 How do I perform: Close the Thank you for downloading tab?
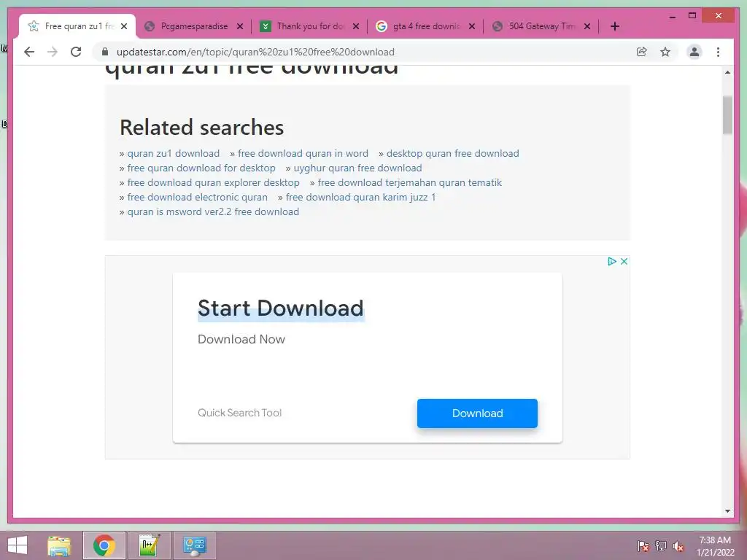click(x=356, y=26)
